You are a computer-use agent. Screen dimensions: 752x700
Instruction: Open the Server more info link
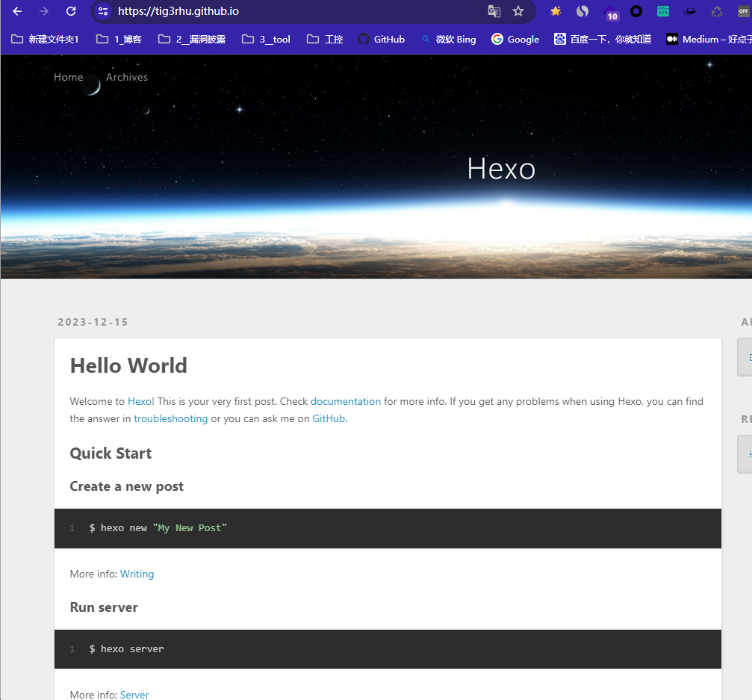point(134,694)
